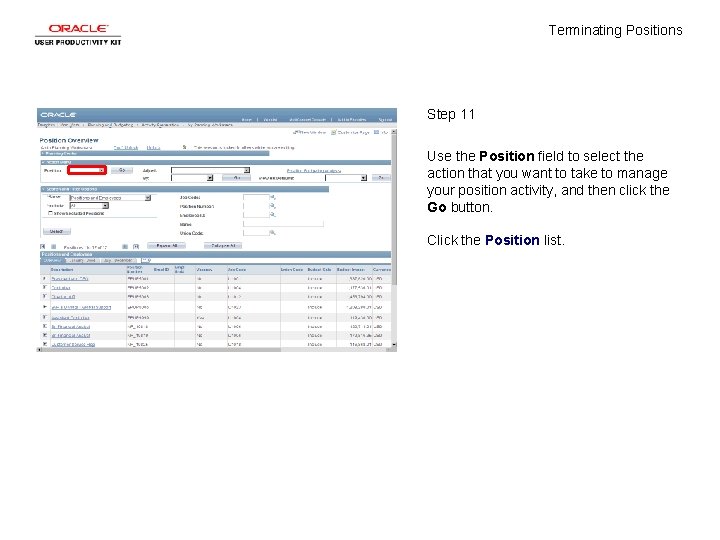720x540 pixels.
Task: Click the Currency column header
Action: point(382,270)
